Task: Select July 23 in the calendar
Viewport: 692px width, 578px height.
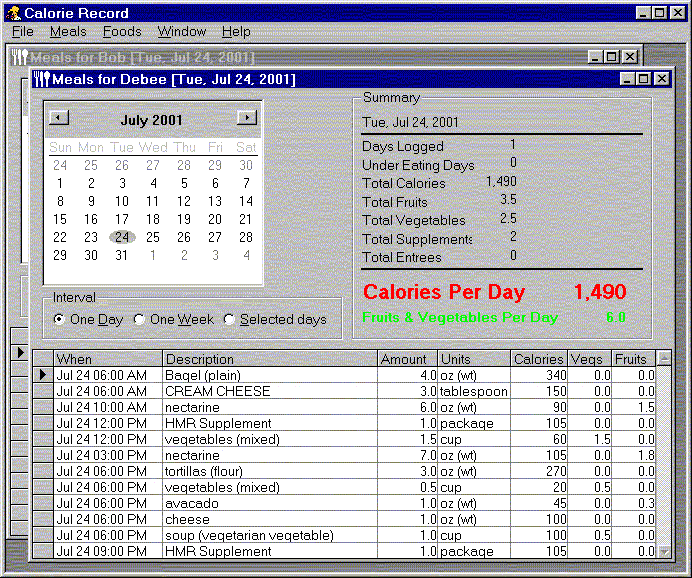Action: pyautogui.click(x=91, y=237)
